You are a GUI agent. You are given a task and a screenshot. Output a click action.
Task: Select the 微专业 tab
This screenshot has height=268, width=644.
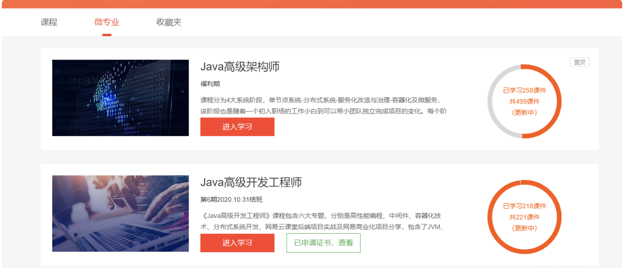(x=107, y=22)
